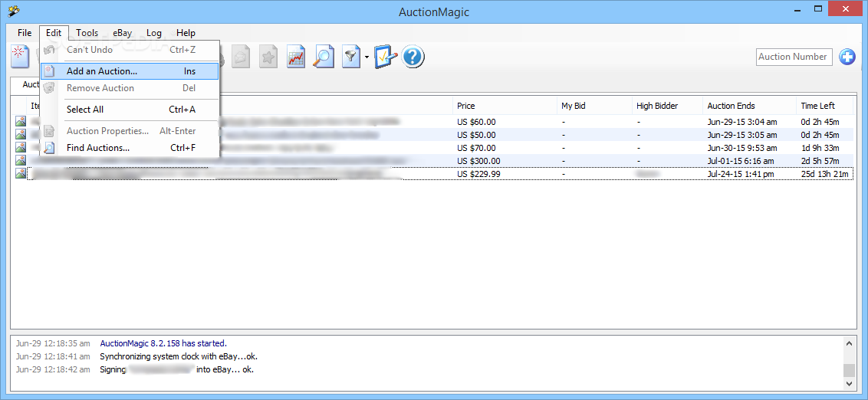Viewport: 868px width, 400px height.
Task: Click the 2d 5h 57m time left value
Action: point(820,161)
